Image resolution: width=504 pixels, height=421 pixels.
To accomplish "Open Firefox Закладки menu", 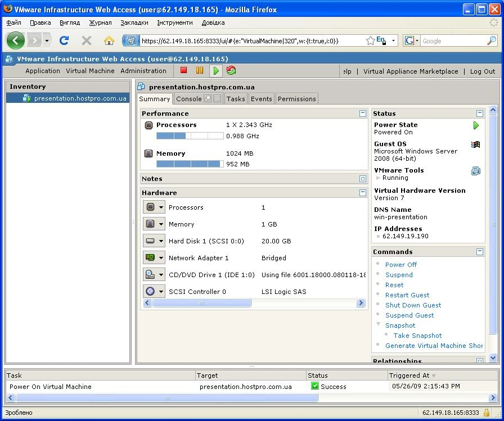I will [x=134, y=23].
